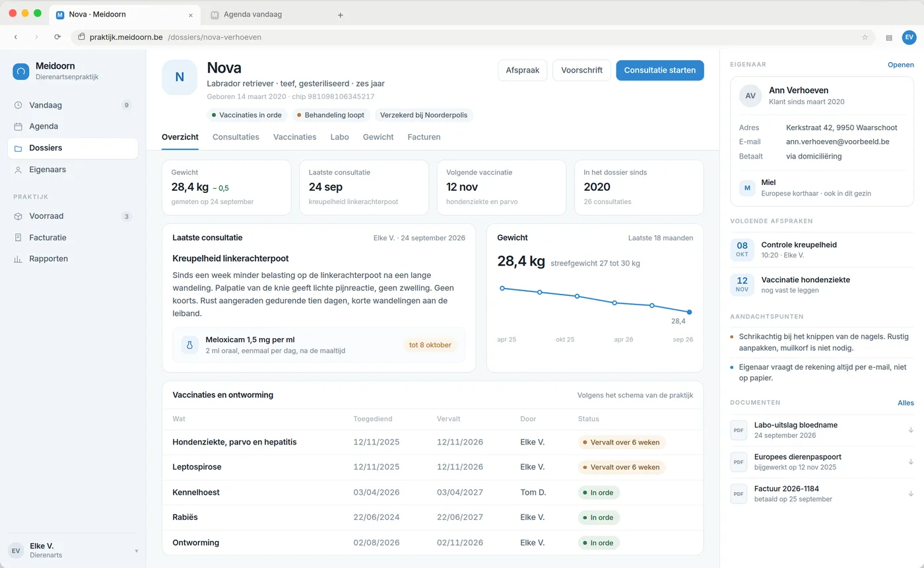The image size is (924, 568).
Task: Open Voorraad box icon
Action: (x=18, y=216)
